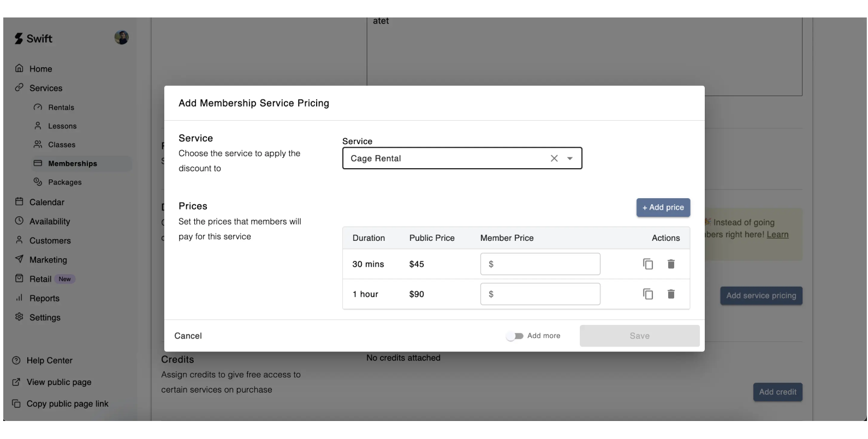Screen dimensions: 868x439
Task: Click the Swift logo icon
Action: [19, 39]
